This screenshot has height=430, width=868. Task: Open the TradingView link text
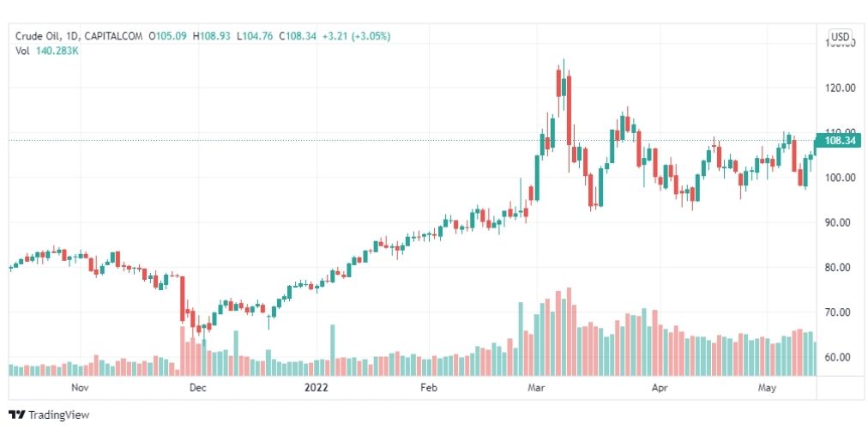click(58, 415)
